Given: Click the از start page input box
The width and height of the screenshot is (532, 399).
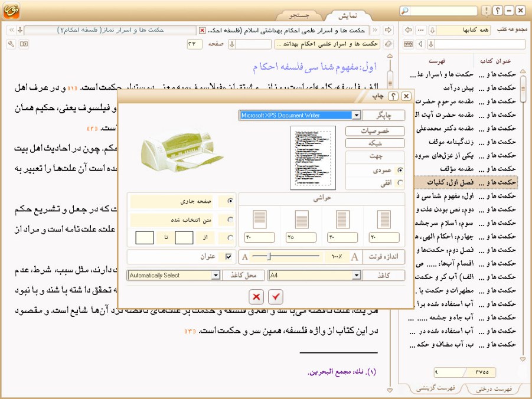Looking at the screenshot, I should click(x=184, y=238).
